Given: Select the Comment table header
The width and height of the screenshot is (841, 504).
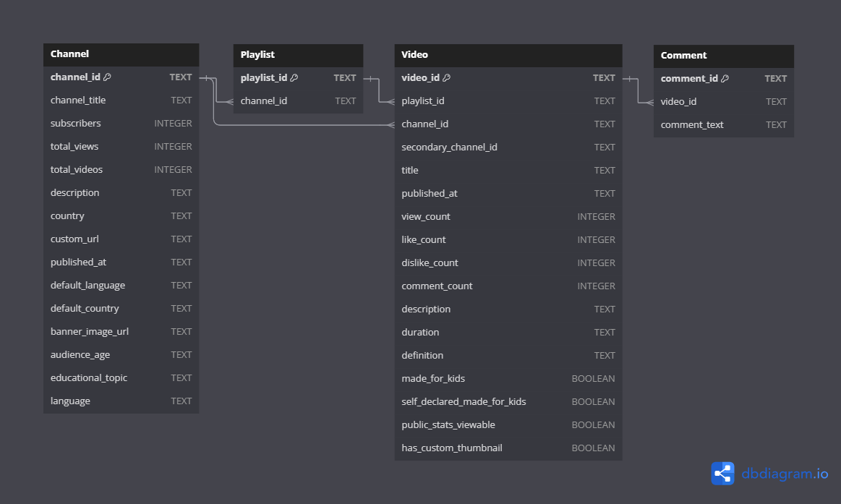Looking at the screenshot, I should 723,56.
